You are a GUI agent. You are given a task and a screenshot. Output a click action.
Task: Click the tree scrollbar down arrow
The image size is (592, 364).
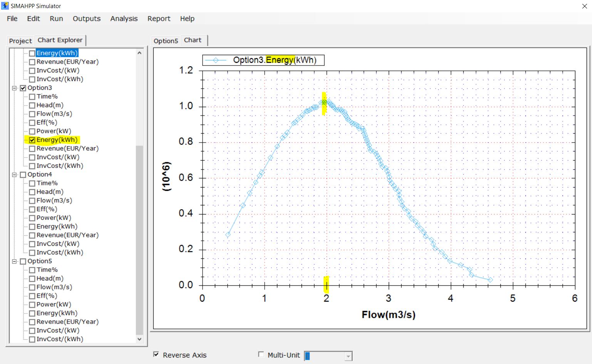click(x=139, y=339)
